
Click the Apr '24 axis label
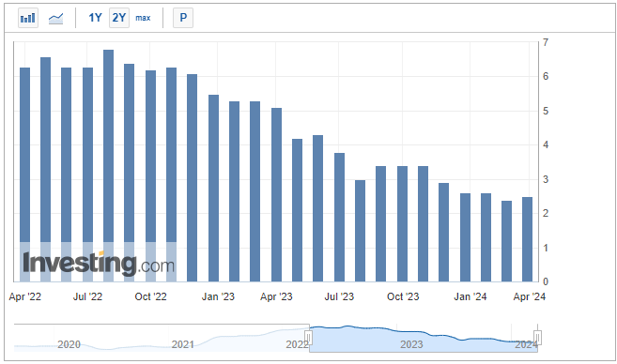pos(530,296)
